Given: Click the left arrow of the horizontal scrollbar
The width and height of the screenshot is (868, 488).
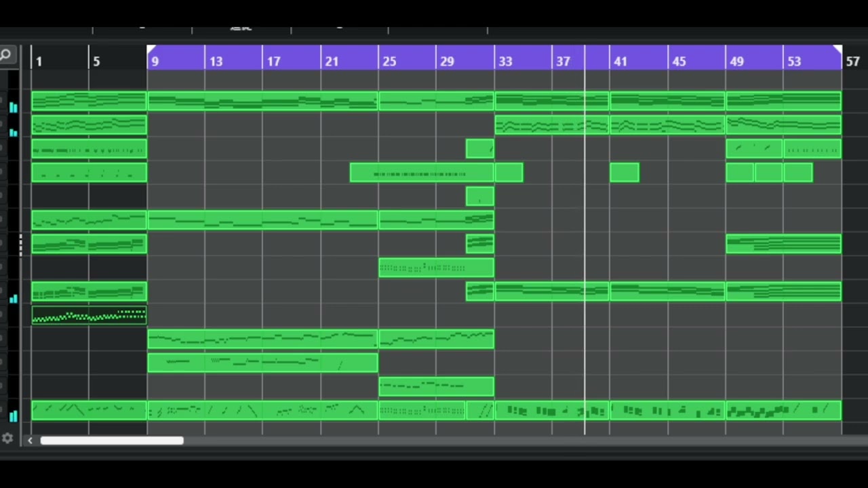Looking at the screenshot, I should point(30,441).
